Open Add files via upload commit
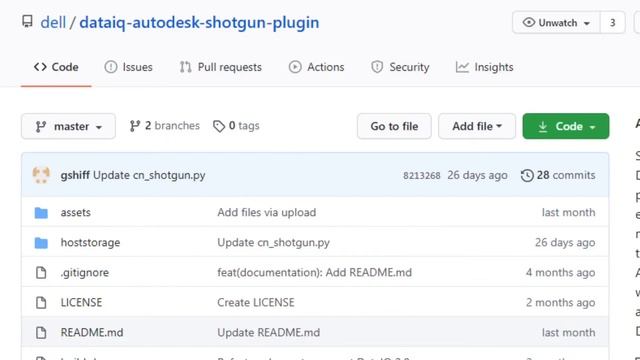Image resolution: width=640 pixels, height=360 pixels. [267, 212]
